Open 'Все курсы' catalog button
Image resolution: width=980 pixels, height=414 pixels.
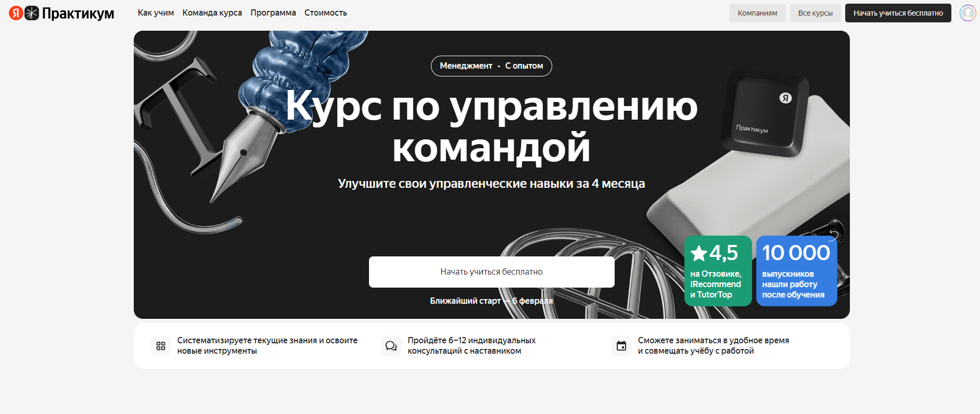[x=816, y=13]
